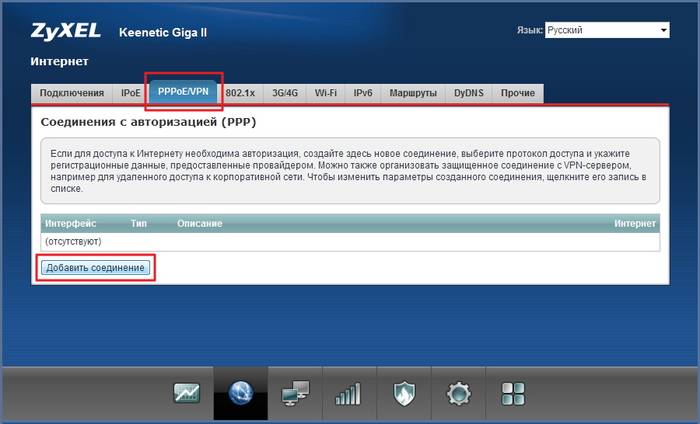Switch to the Подключения tab
Image resolution: width=700 pixels, height=424 pixels.
coord(71,93)
